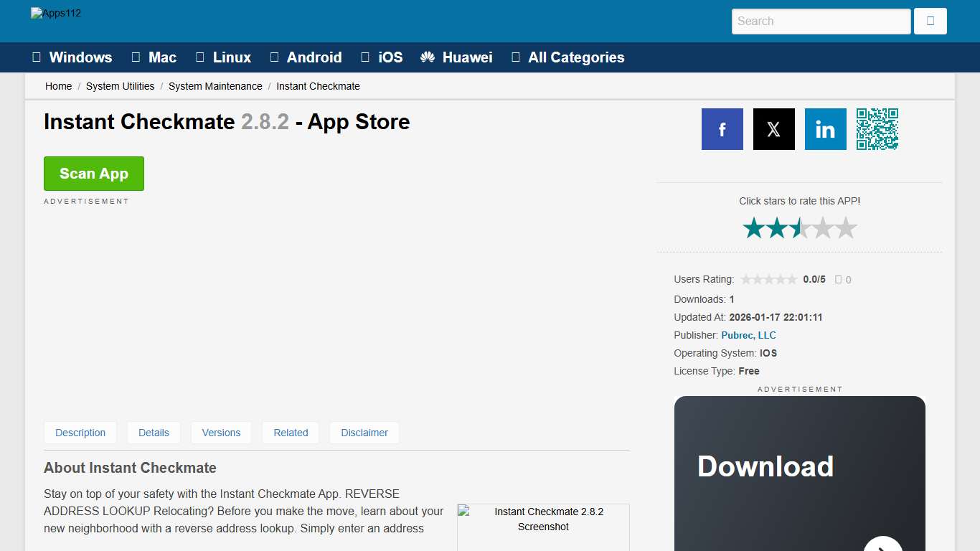Click the search magnifier button

pos(930,21)
